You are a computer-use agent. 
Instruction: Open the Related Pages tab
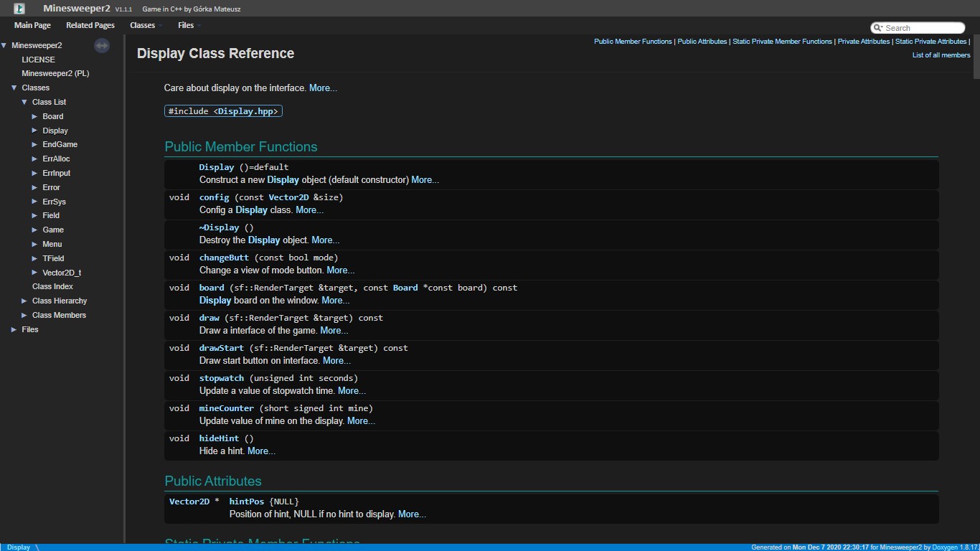[90, 25]
